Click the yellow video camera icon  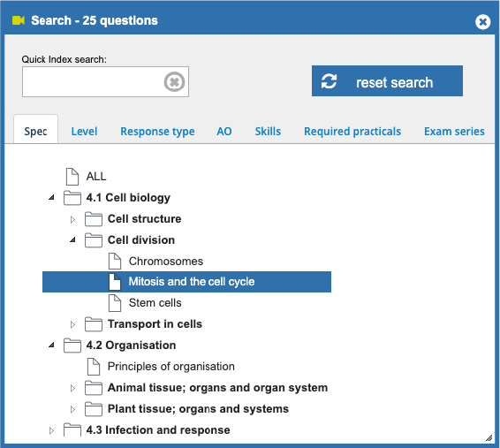[19, 20]
